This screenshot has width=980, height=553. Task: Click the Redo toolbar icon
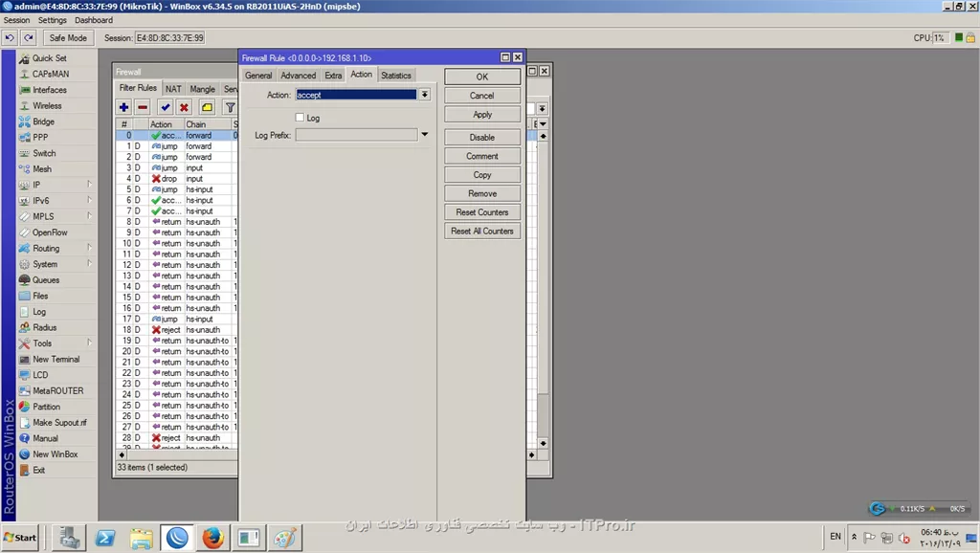tap(29, 38)
